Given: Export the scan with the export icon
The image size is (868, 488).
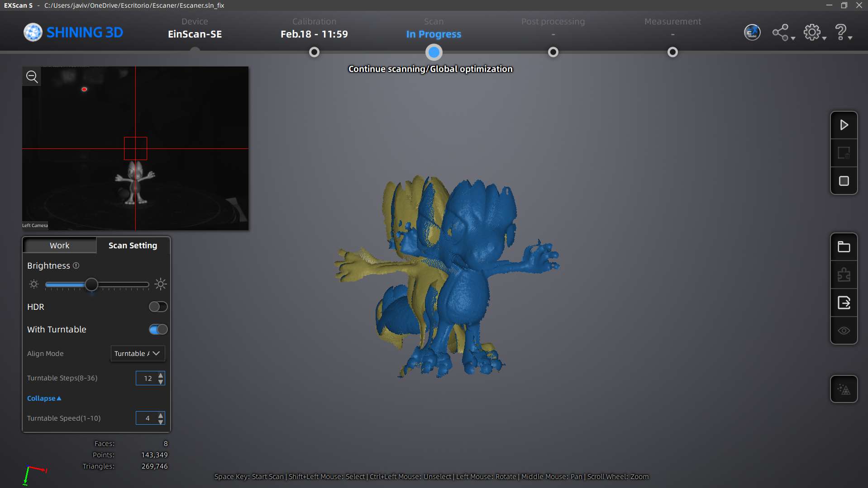Looking at the screenshot, I should [844, 303].
